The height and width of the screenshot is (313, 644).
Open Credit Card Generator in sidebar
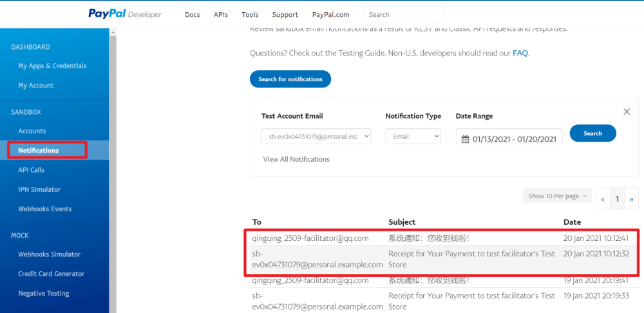point(52,274)
